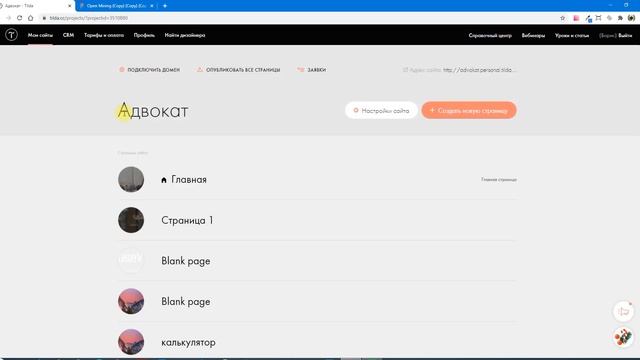This screenshot has width=640, height=360.
Task: Switch to the Open Mining (Copy) tab
Action: coord(115,6)
